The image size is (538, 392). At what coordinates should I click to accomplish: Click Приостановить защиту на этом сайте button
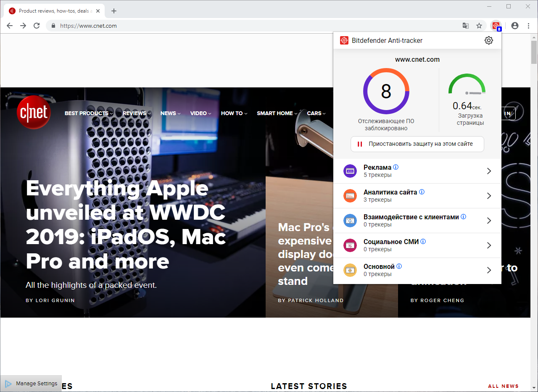[417, 144]
